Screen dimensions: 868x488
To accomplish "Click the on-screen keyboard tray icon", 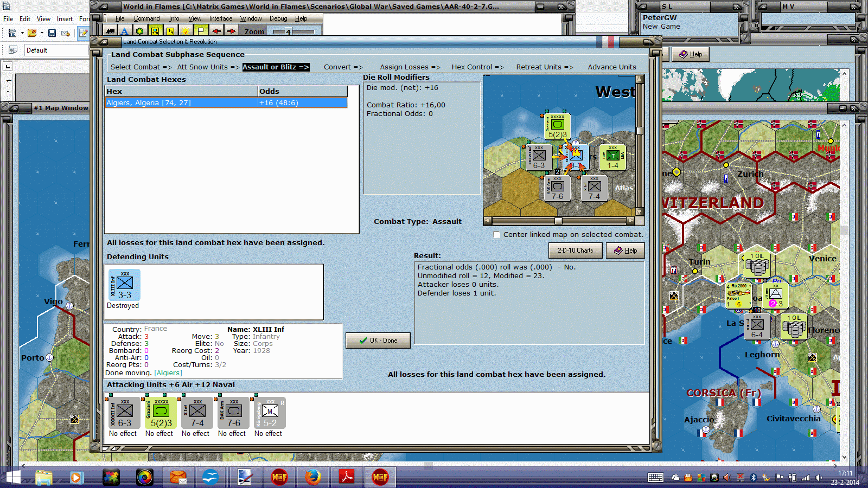I will point(655,477).
